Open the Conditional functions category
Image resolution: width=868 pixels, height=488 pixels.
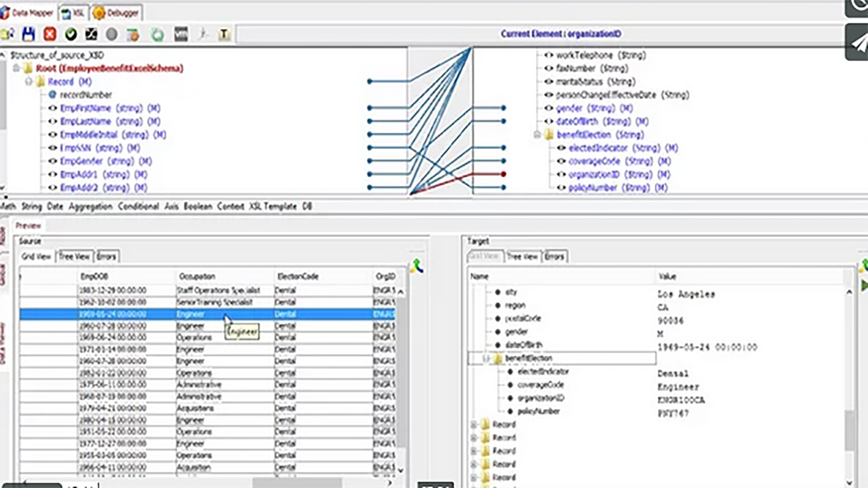pos(138,206)
